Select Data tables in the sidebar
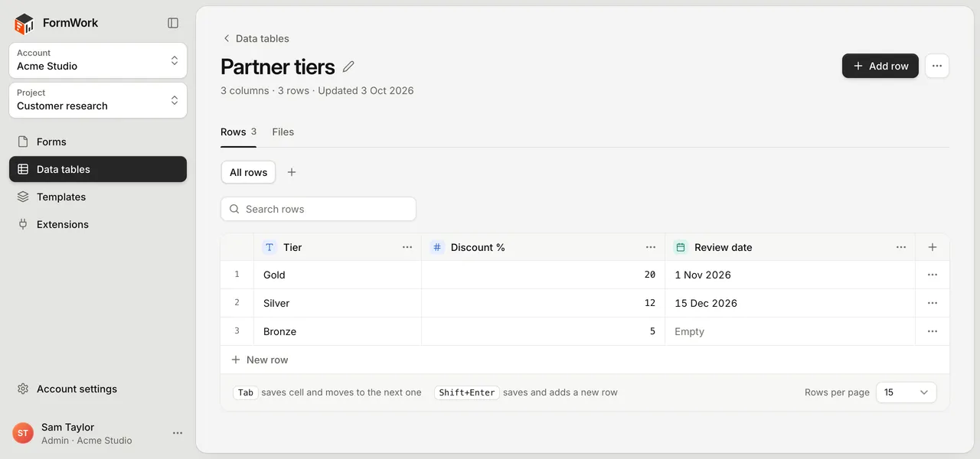 (x=98, y=169)
